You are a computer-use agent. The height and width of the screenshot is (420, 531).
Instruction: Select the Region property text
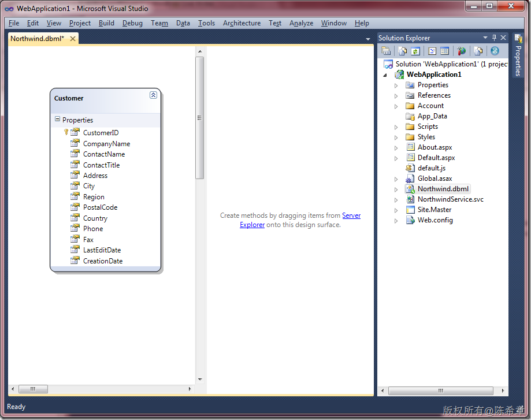[94, 197]
